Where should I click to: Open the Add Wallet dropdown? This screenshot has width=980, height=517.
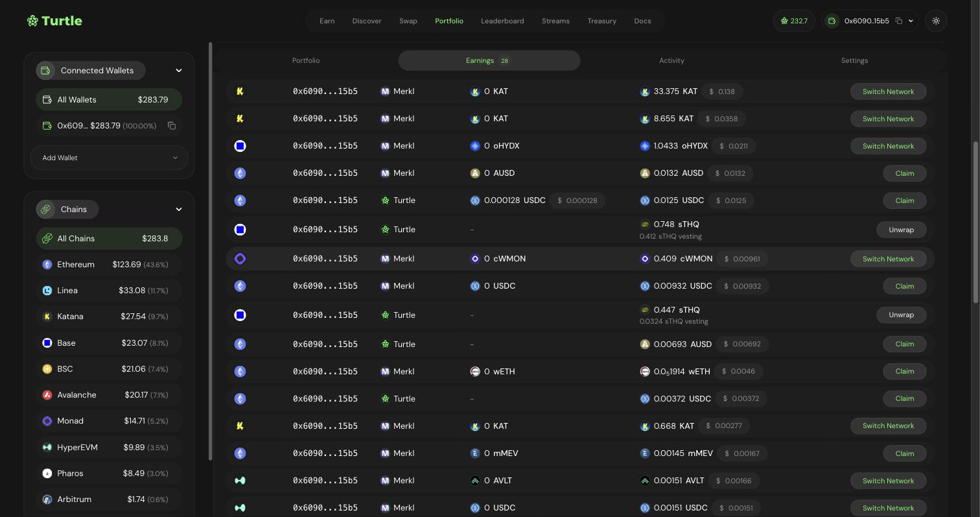109,158
